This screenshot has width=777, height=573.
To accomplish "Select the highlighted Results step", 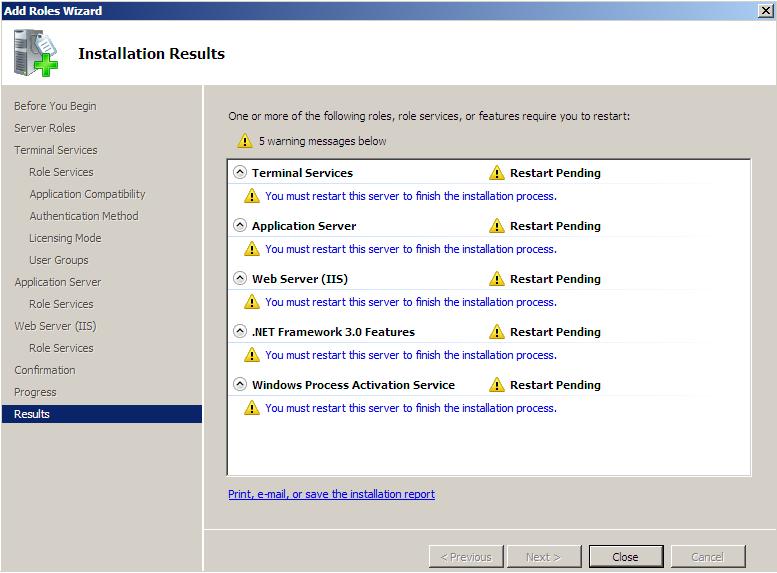I will click(102, 414).
